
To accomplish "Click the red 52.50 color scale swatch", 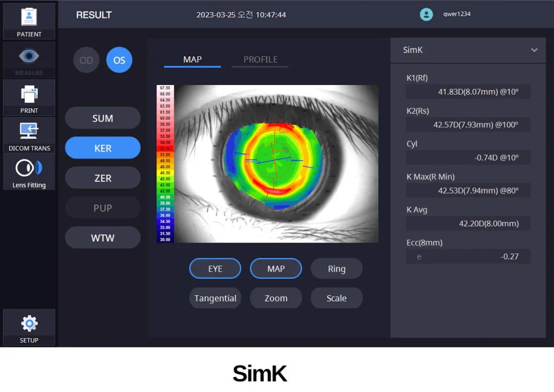I will pyautogui.click(x=165, y=148).
